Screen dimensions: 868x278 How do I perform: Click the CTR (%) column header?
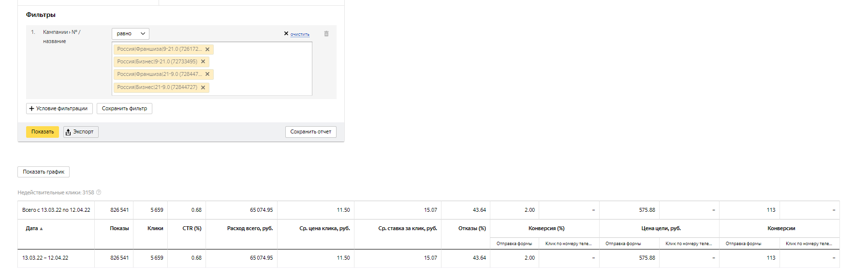(192, 229)
